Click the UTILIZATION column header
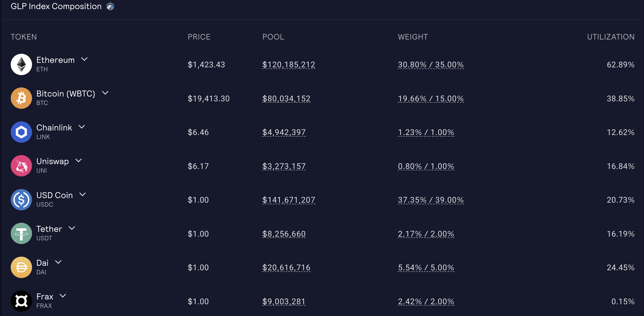 (610, 37)
